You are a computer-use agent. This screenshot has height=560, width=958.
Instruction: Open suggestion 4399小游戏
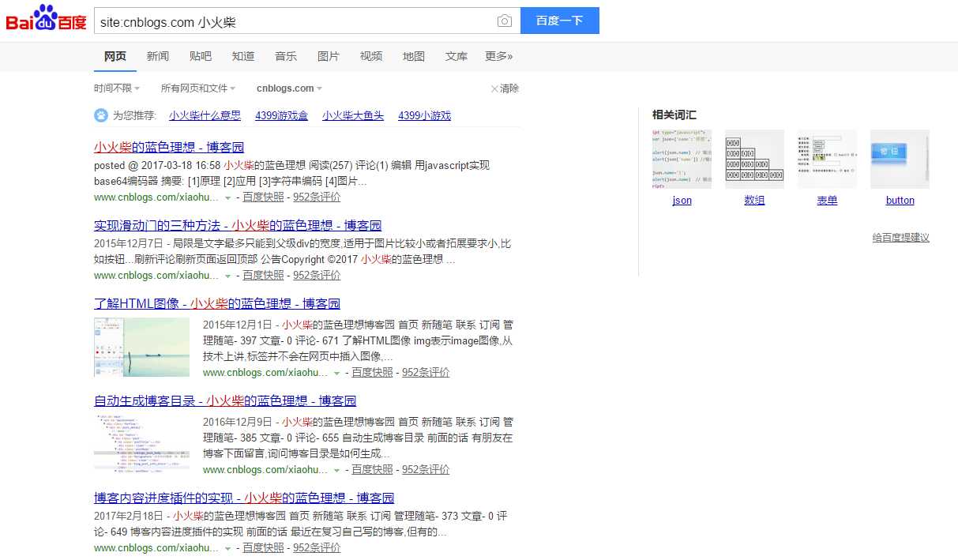click(424, 115)
